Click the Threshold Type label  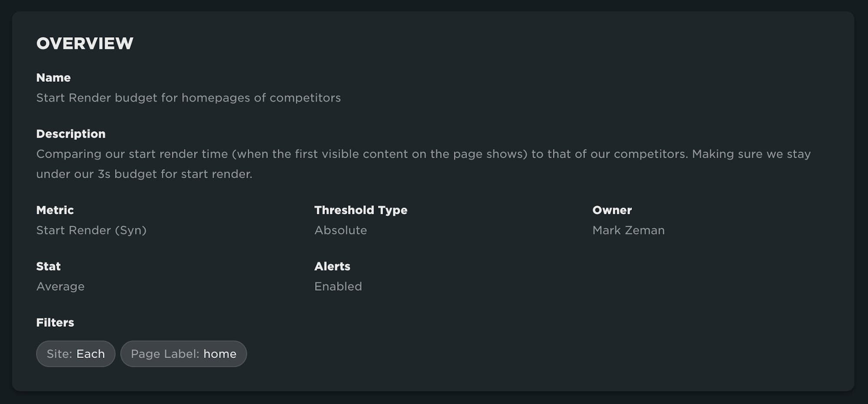point(361,210)
